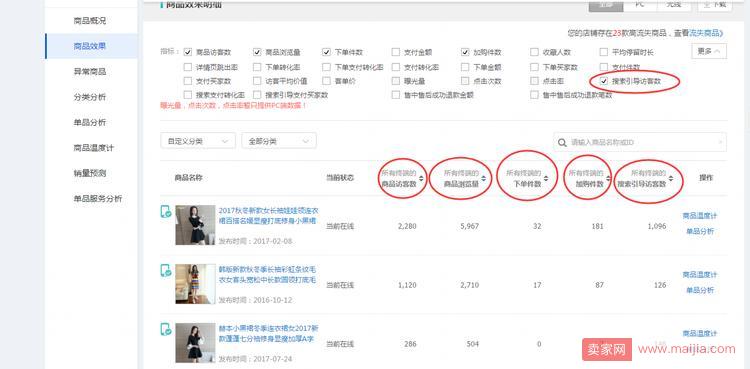Image resolution: width=750 pixels, height=369 pixels.
Task: Uncheck the 搜索引导访客数 indicator
Action: (x=604, y=81)
